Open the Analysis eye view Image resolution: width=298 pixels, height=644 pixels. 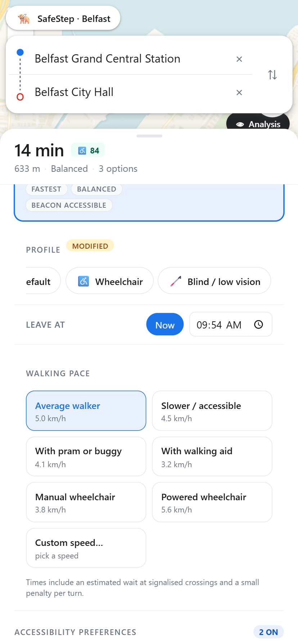(x=258, y=124)
